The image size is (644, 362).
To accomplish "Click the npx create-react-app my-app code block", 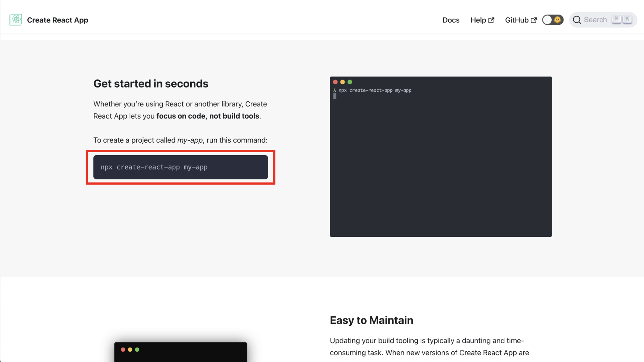I will tap(181, 167).
